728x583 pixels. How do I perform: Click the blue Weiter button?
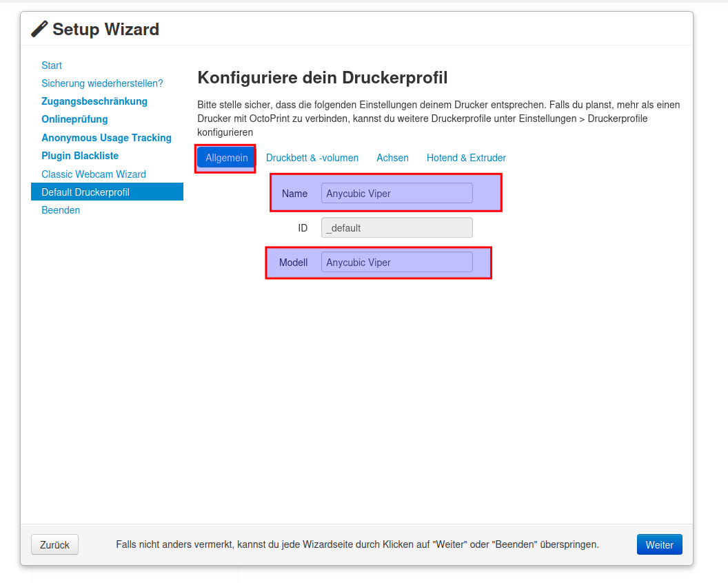pos(659,544)
